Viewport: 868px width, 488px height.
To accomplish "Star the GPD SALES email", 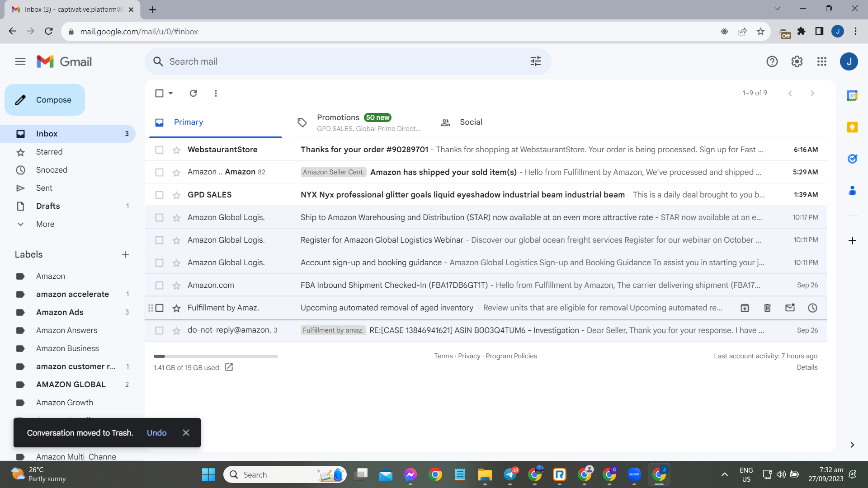I will pyautogui.click(x=176, y=195).
